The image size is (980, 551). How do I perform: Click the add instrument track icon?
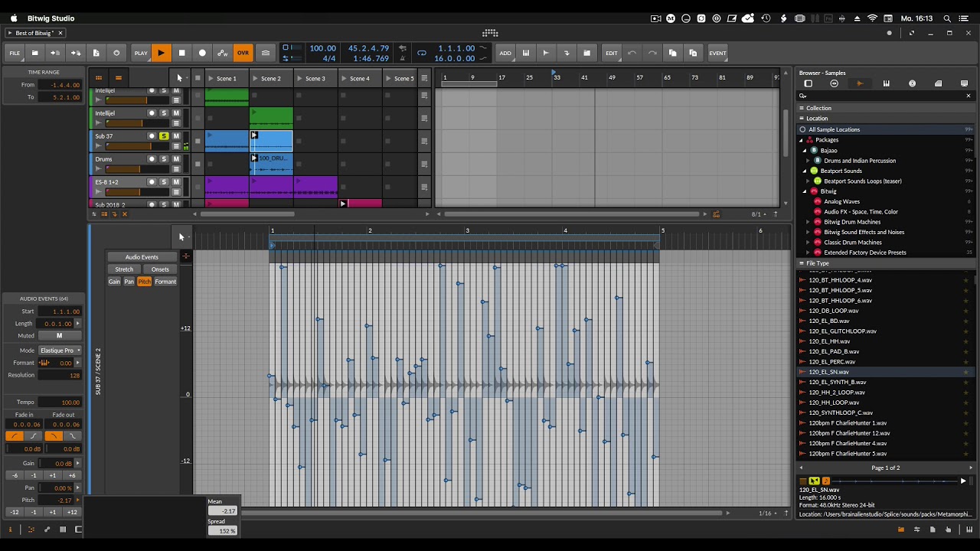click(526, 53)
